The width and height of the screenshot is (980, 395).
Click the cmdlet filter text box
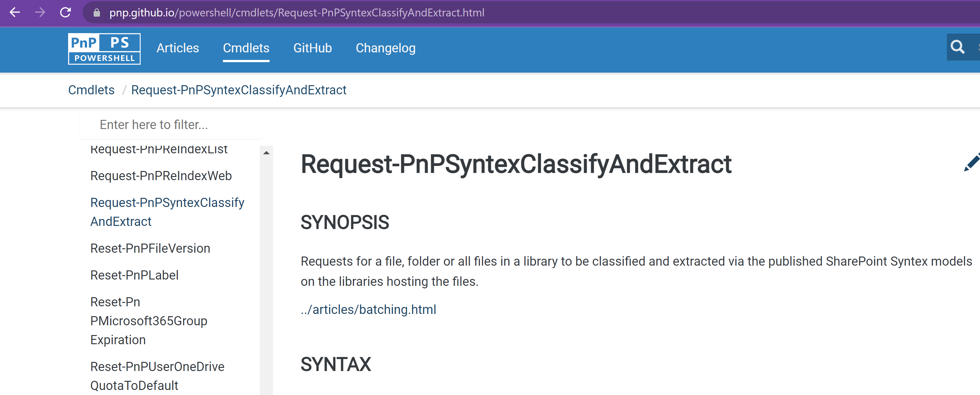point(171,124)
